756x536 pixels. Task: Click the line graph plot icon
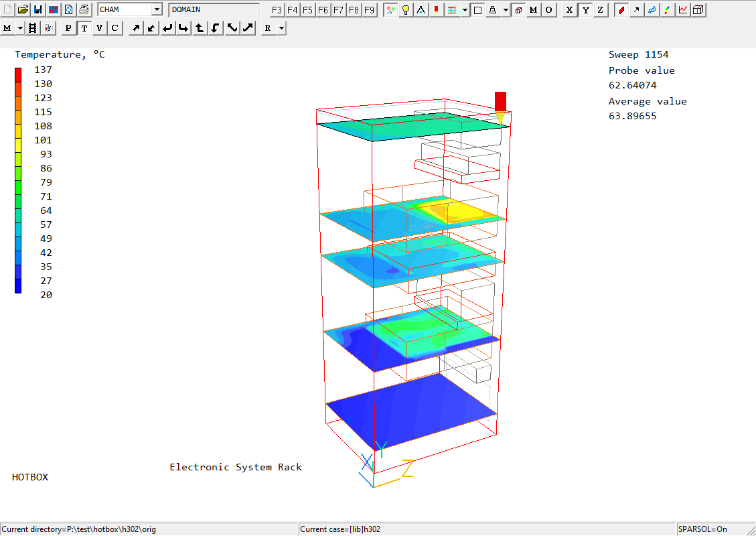pos(682,9)
